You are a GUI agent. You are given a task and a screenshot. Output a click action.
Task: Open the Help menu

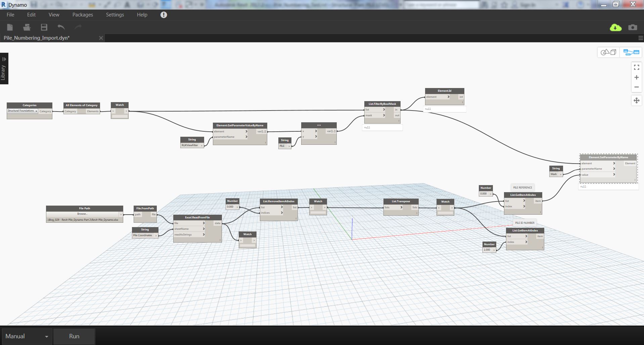coord(142,15)
